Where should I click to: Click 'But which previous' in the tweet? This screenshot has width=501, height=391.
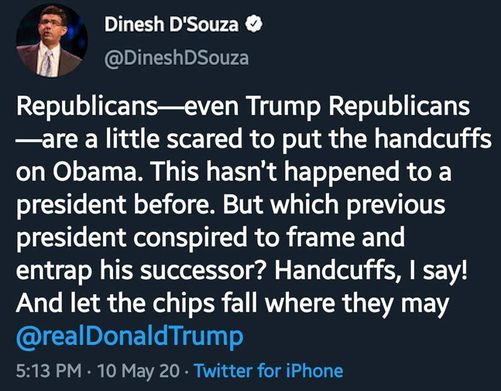pos(334,205)
